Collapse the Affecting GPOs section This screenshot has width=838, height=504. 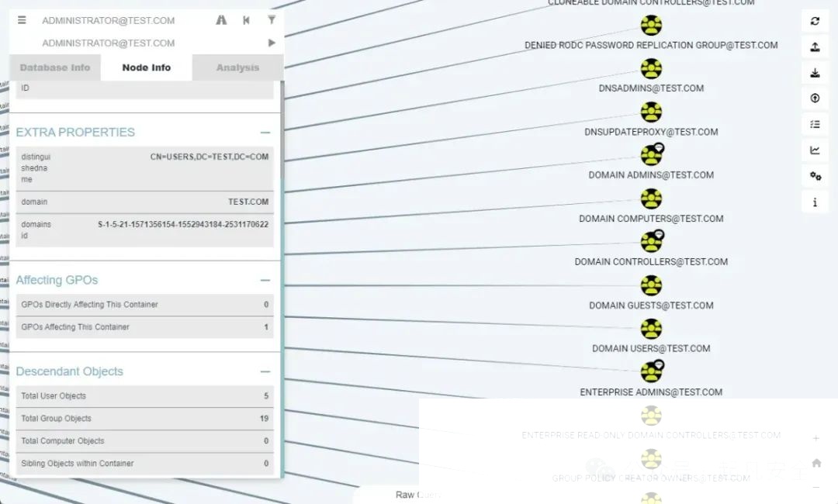[x=265, y=280]
